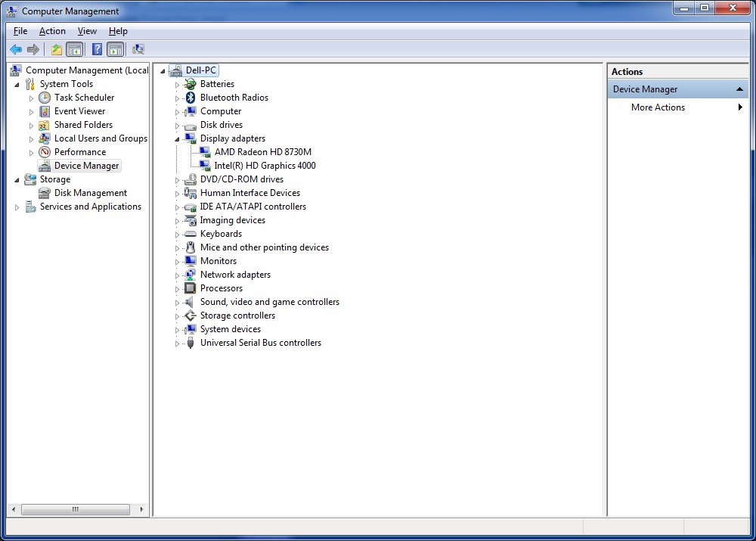Select Local Users and Groups label
Viewport: 756px width, 541px height.
pos(101,138)
